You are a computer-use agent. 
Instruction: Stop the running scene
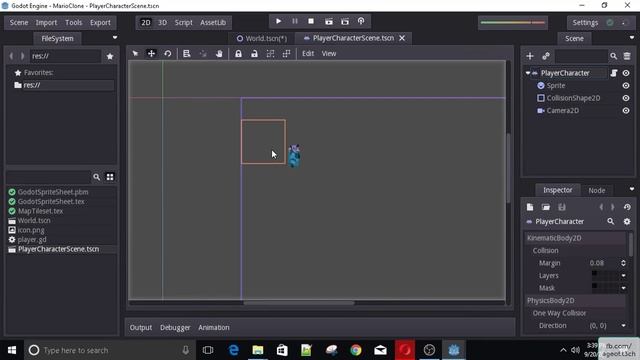311,21
